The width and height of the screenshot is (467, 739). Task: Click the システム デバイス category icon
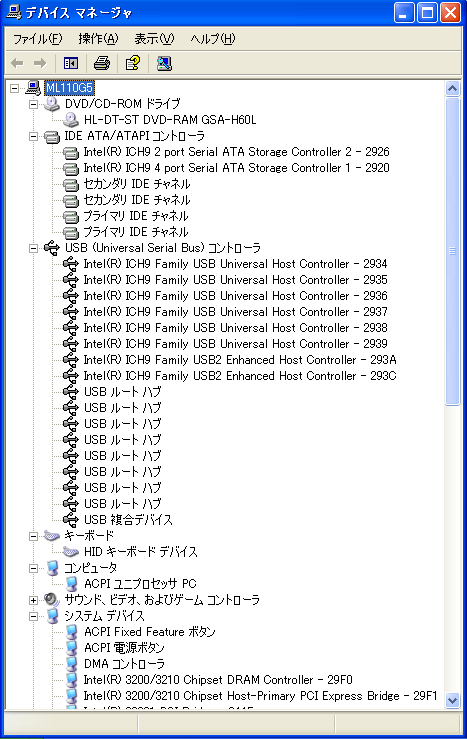pyautogui.click(x=53, y=616)
